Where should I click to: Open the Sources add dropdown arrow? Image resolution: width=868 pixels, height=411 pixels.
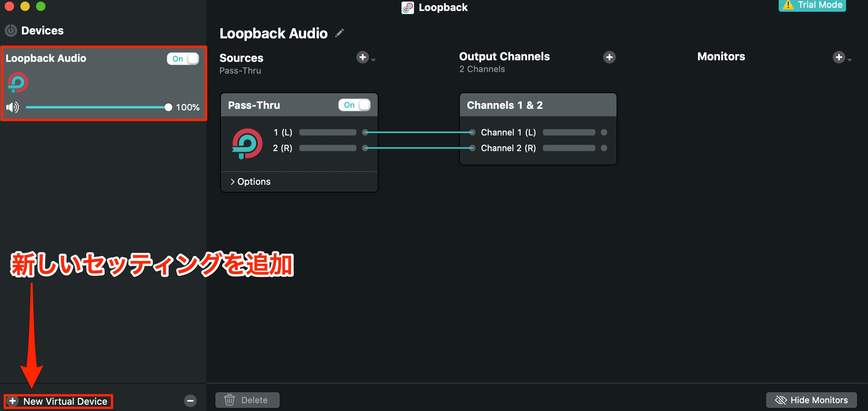coord(373,60)
